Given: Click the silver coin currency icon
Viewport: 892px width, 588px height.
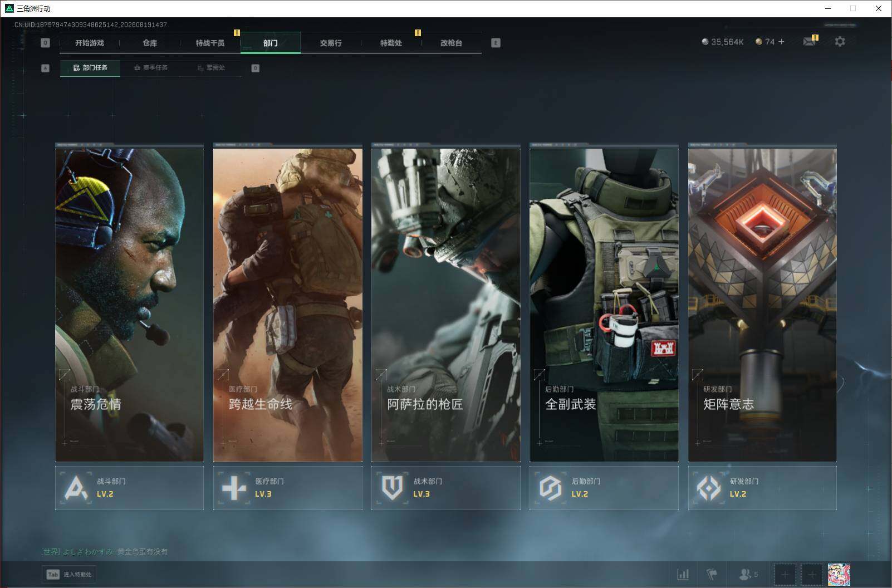Looking at the screenshot, I should click(x=705, y=42).
